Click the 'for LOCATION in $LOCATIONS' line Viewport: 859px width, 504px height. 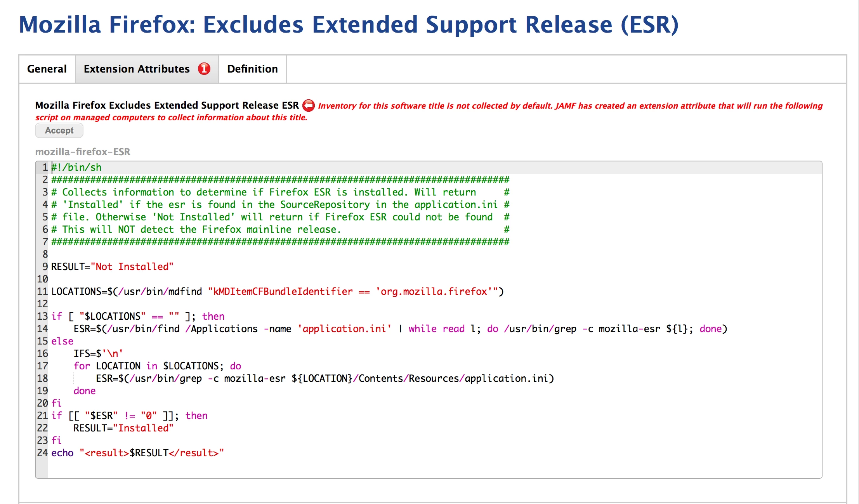157,366
